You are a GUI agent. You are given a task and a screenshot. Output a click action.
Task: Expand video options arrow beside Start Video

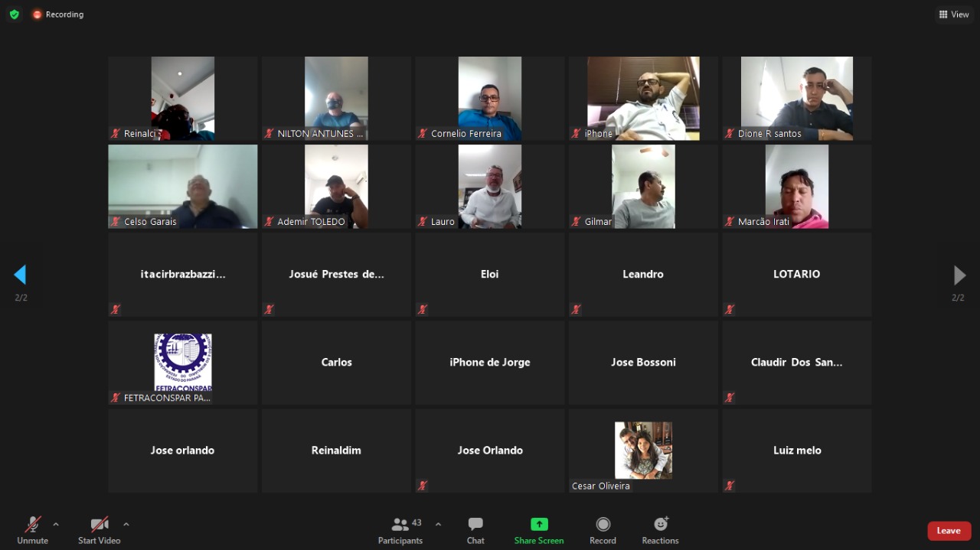126,524
